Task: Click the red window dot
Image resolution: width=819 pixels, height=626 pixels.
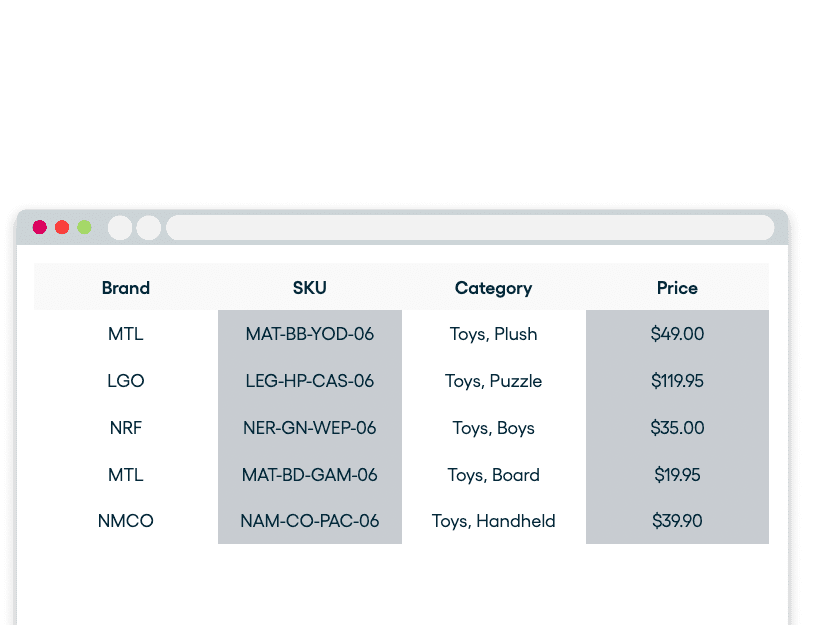Action: click(40, 227)
